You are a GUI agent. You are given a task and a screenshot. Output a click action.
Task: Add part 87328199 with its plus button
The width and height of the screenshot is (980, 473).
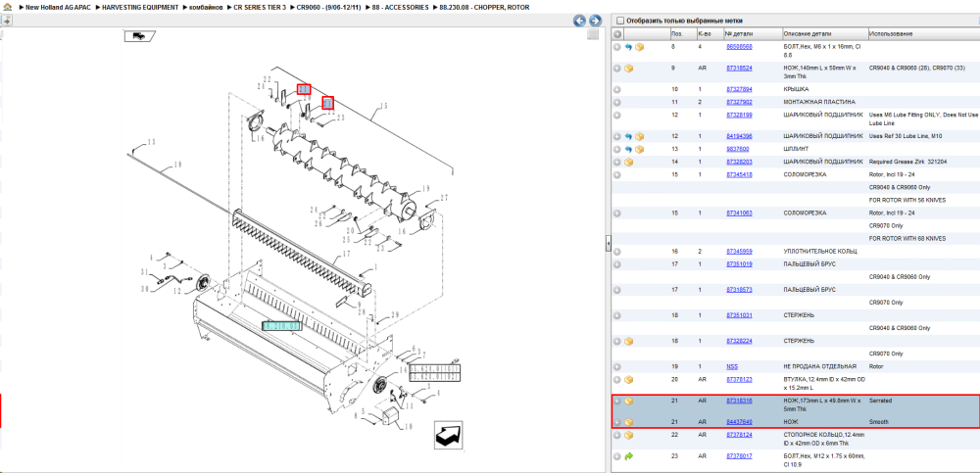coord(617,115)
